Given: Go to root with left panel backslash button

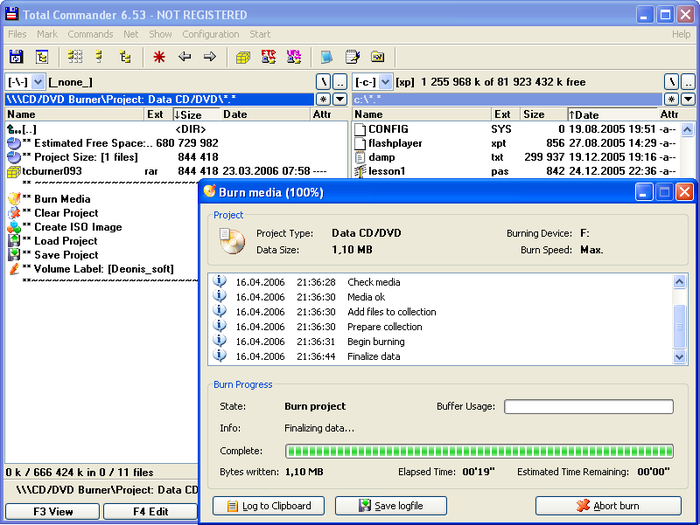Looking at the screenshot, I should tap(323, 82).
